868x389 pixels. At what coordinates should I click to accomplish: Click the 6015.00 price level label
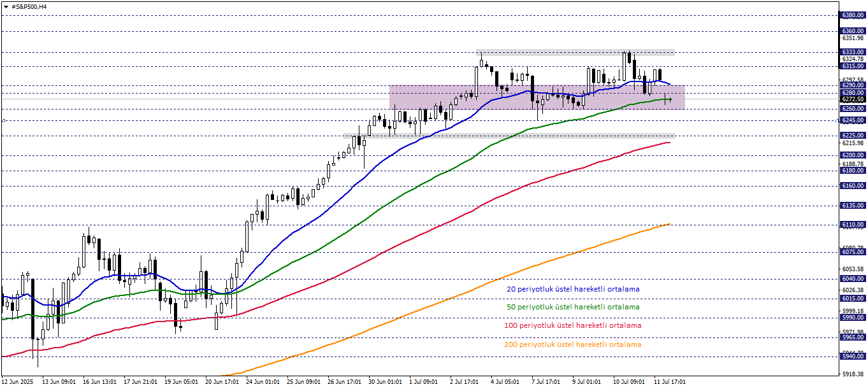pos(853,298)
